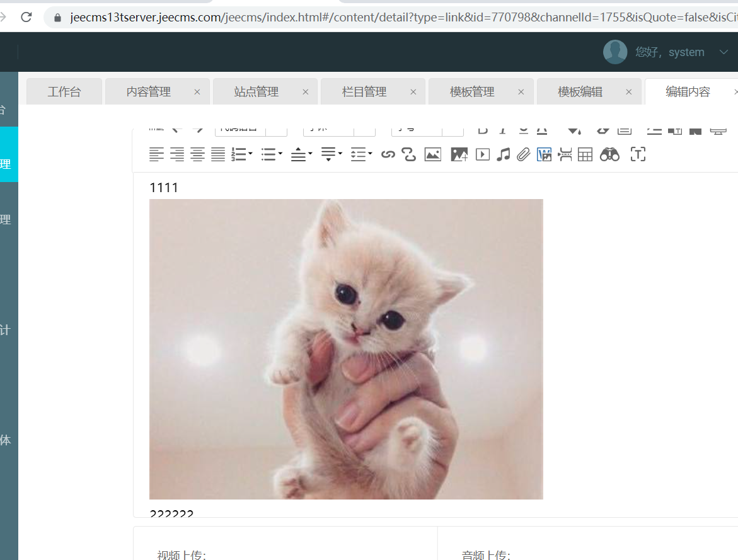
Task: Click the '1111' text in the editor
Action: [164, 188]
